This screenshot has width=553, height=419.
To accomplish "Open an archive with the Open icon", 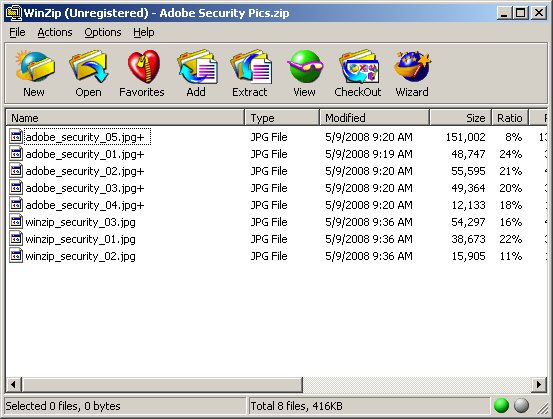I will 88,67.
